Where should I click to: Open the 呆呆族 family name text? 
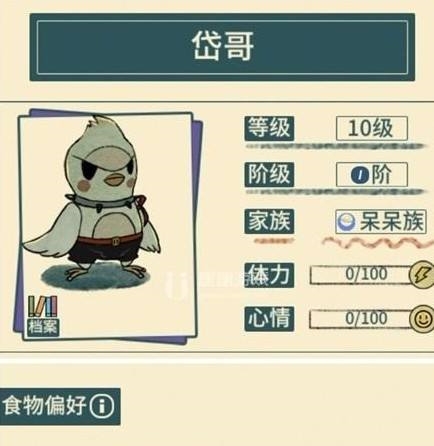pyautogui.click(x=391, y=222)
